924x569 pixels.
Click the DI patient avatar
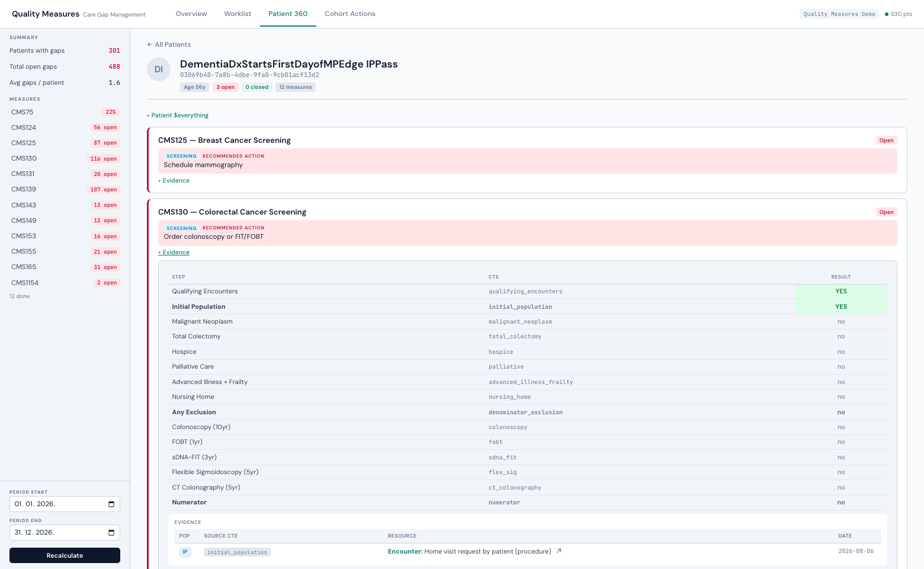(x=159, y=69)
